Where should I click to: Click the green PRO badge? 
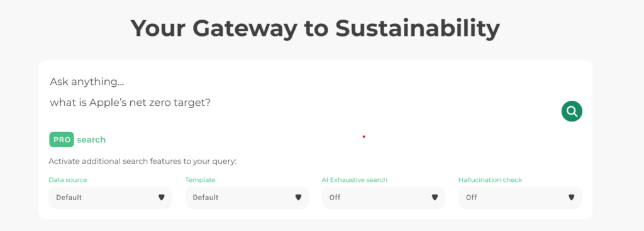point(62,140)
